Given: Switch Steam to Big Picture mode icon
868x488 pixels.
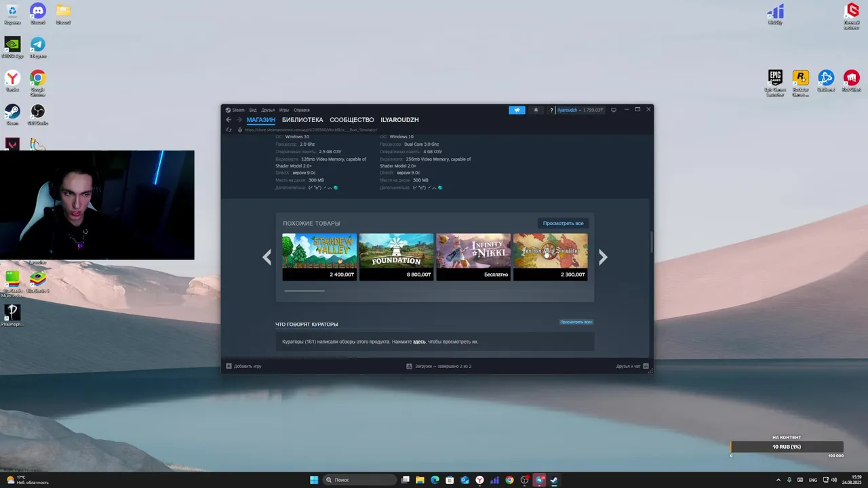Looking at the screenshot, I should (x=614, y=110).
